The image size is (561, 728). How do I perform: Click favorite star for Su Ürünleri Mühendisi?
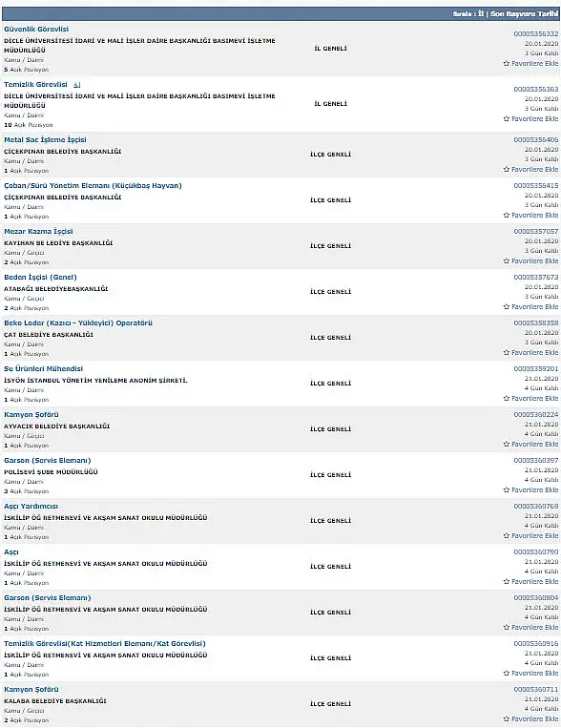tap(507, 399)
